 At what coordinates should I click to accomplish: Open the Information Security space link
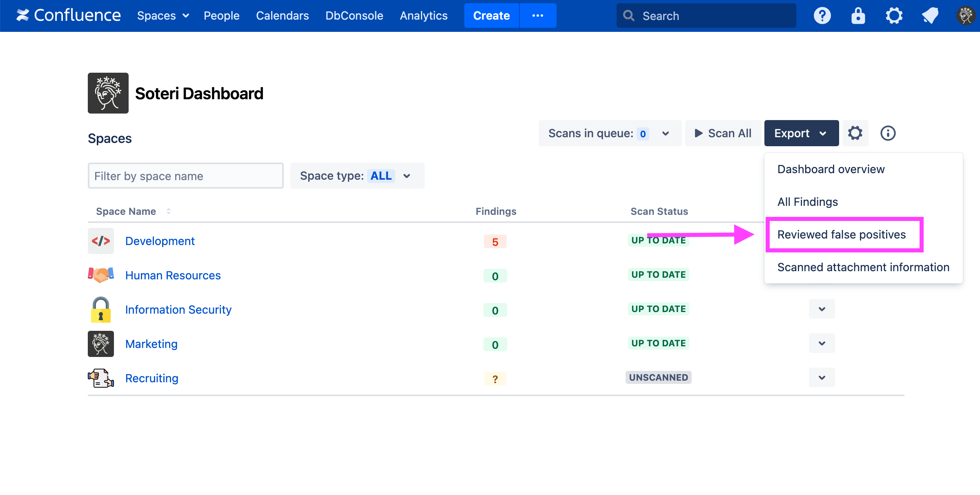(178, 310)
